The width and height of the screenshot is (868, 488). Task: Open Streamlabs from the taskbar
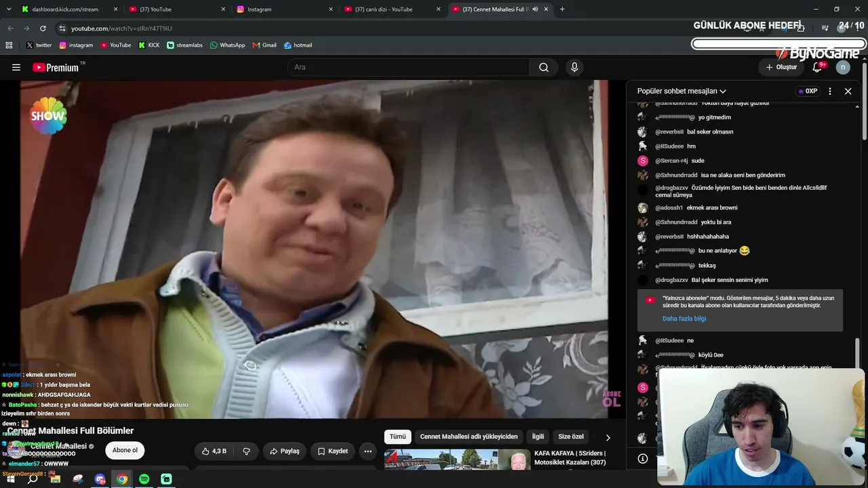click(x=166, y=479)
